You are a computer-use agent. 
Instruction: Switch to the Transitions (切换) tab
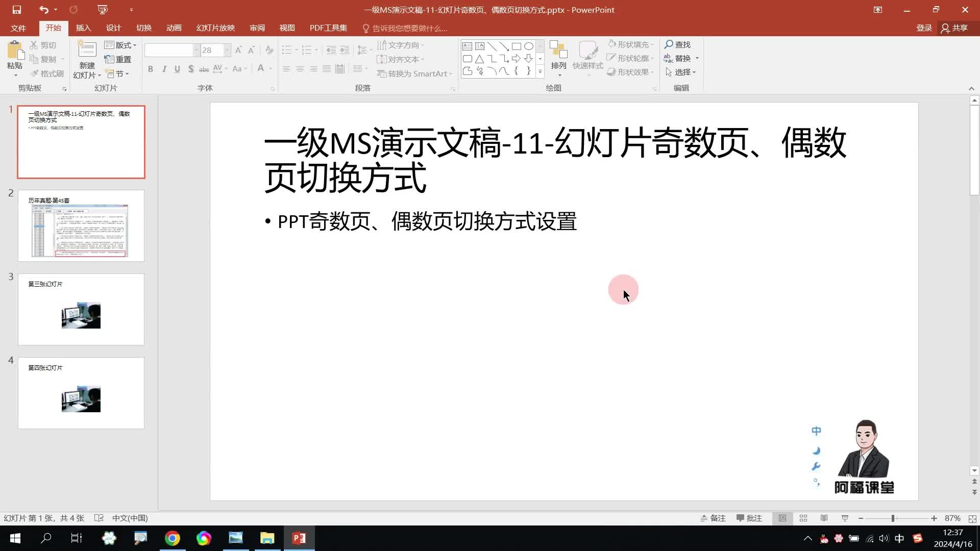point(144,28)
